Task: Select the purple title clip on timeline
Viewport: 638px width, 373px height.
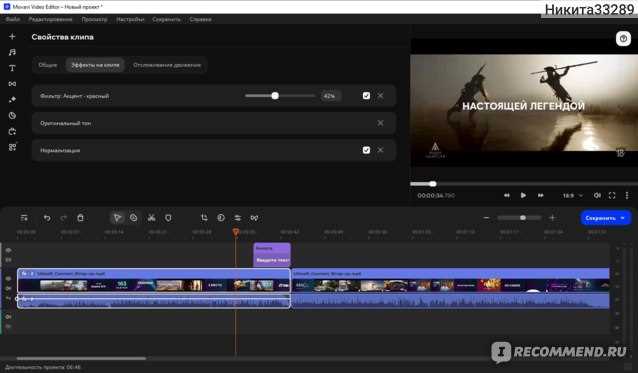Action: [x=272, y=255]
